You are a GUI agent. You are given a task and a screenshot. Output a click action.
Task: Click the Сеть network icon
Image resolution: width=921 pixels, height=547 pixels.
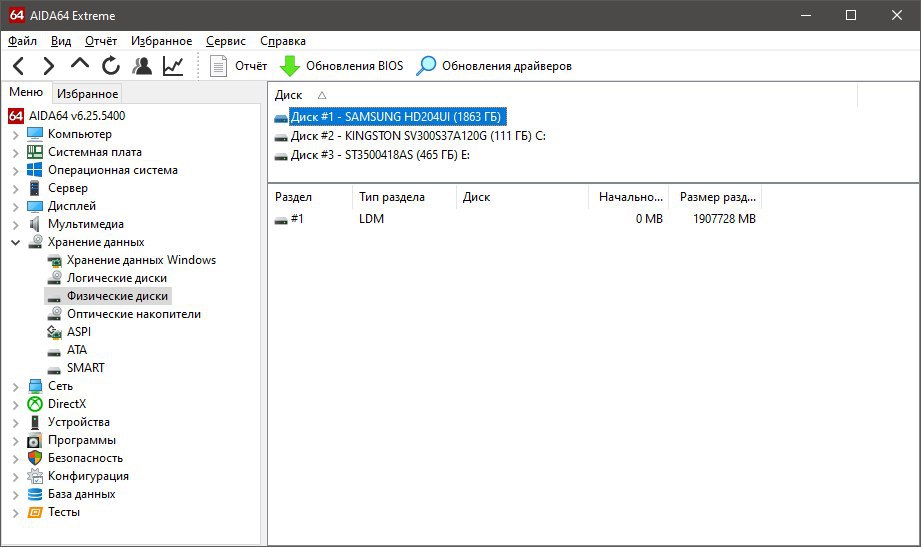(35, 386)
